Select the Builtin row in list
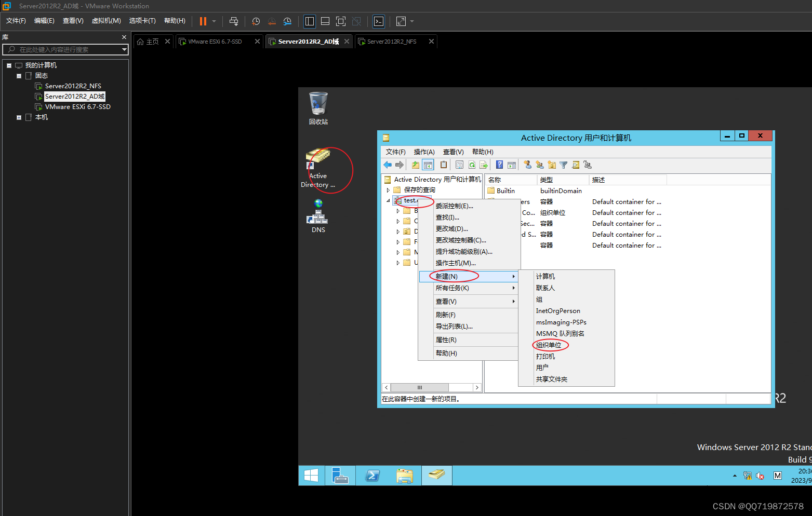 tap(501, 191)
